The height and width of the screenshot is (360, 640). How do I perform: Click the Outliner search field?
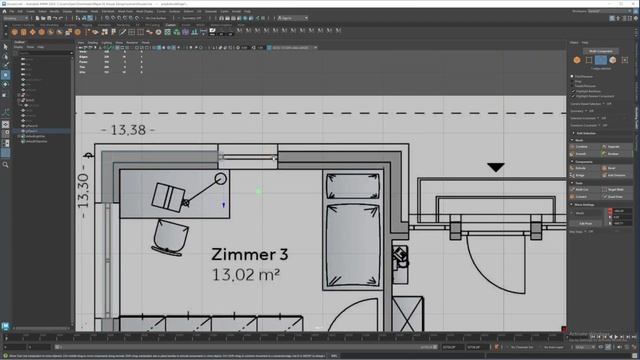coord(44,53)
